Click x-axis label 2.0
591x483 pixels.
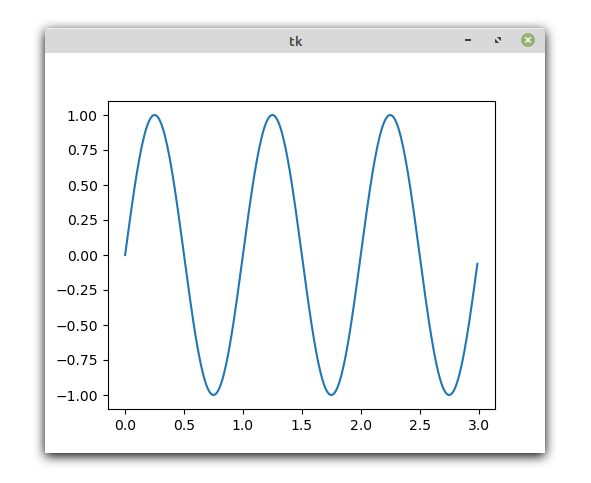click(361, 425)
